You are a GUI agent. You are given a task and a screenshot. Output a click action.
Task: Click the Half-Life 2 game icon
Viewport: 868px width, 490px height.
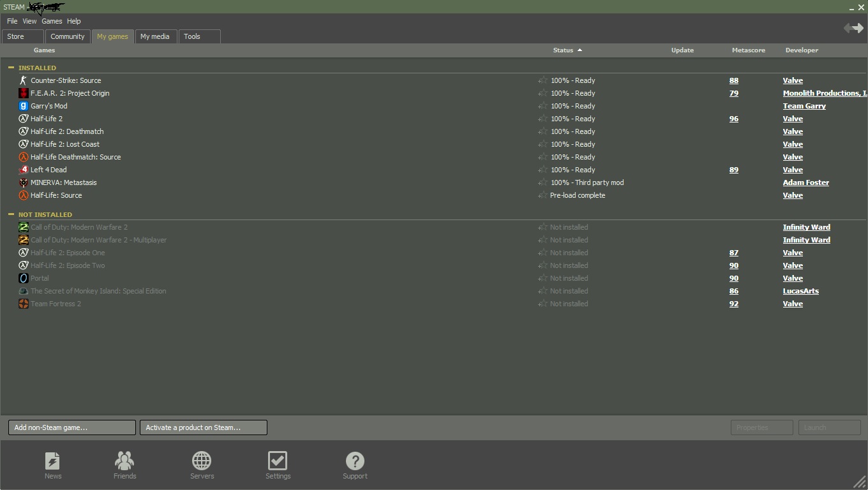(x=24, y=119)
